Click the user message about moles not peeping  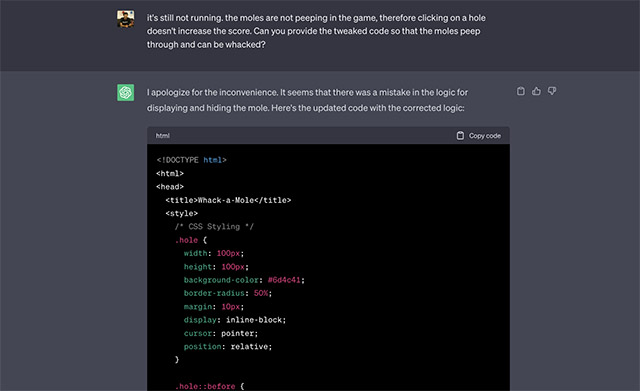point(316,31)
